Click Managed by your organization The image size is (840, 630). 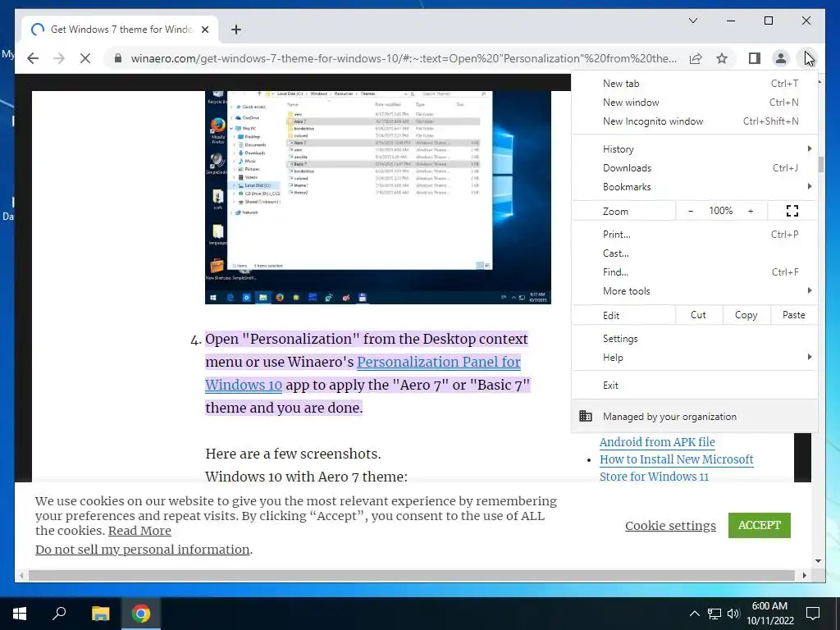pos(694,416)
